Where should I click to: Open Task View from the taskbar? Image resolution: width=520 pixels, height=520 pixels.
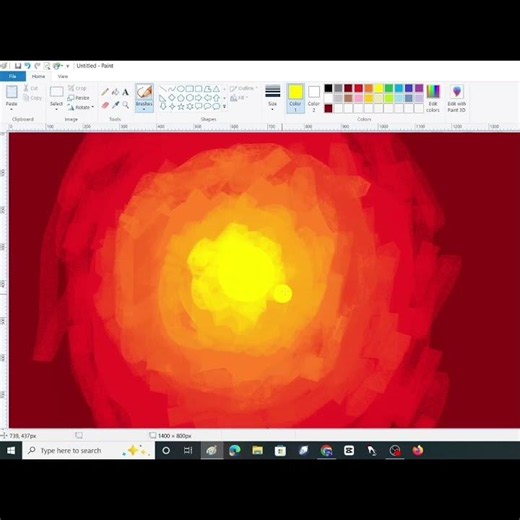[x=188, y=451]
